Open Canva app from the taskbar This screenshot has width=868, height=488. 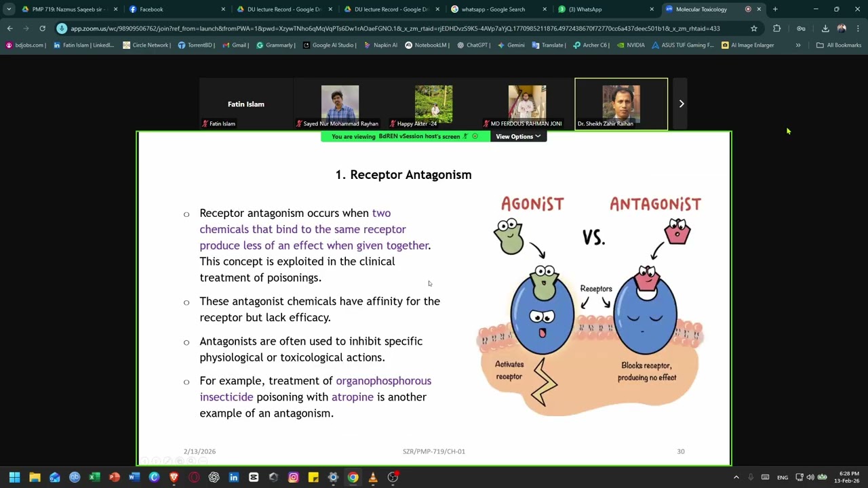click(154, 477)
